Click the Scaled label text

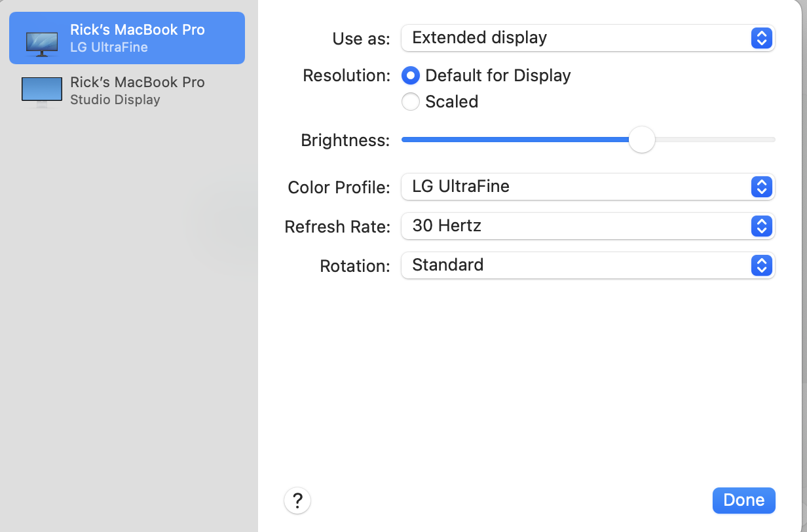452,102
